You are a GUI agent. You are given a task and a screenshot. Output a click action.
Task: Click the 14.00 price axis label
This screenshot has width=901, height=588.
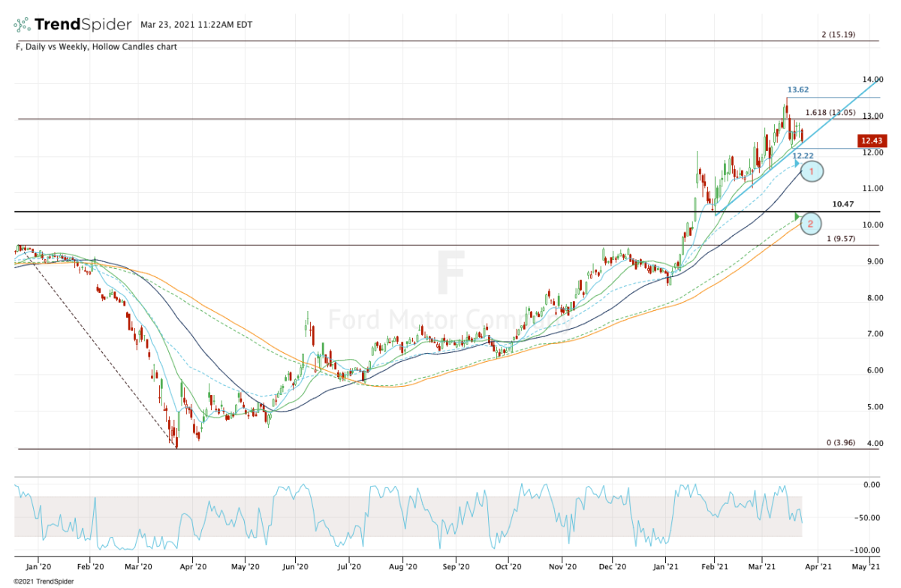point(872,80)
